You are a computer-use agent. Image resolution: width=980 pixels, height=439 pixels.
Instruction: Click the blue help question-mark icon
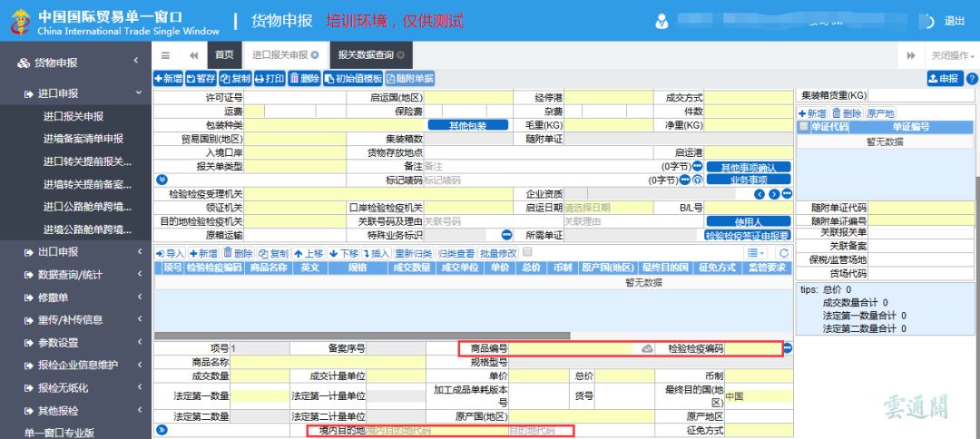click(972, 79)
